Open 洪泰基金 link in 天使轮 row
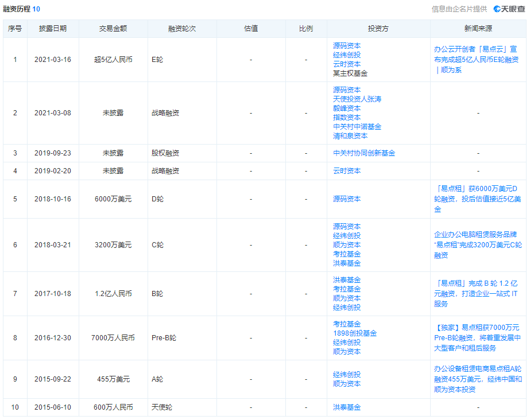Viewport: 530px width, 420px height. (347, 407)
